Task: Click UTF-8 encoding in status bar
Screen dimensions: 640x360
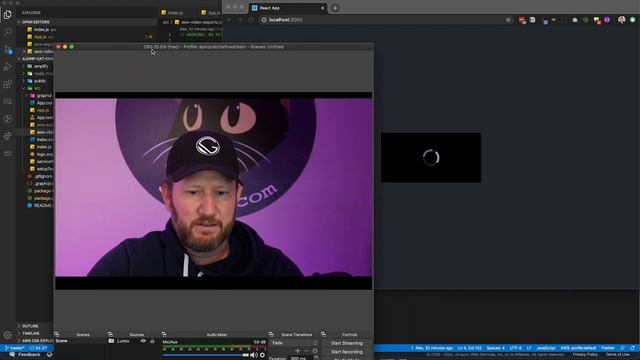Action: click(516, 348)
